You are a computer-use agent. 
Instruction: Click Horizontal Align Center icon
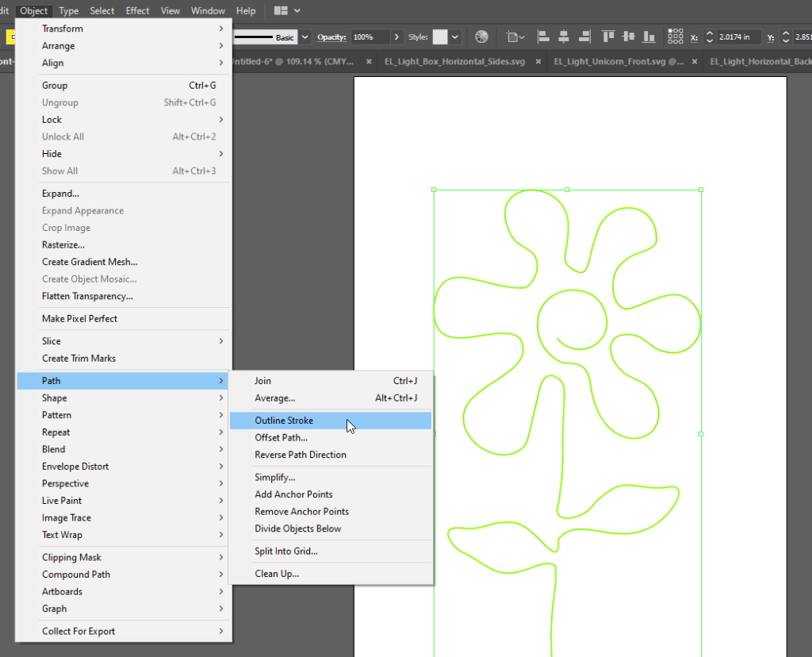[x=564, y=37]
